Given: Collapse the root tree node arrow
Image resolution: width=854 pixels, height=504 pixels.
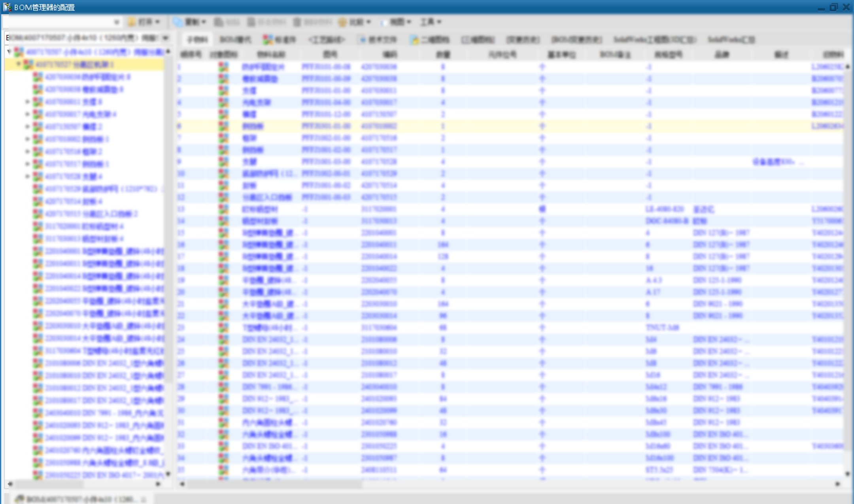Looking at the screenshot, I should click(9, 52).
